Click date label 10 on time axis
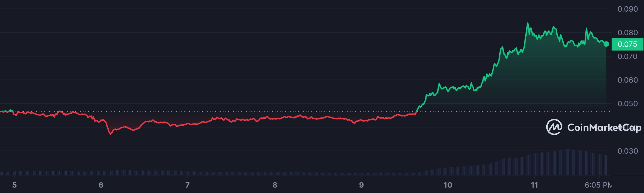 pyautogui.click(x=448, y=185)
